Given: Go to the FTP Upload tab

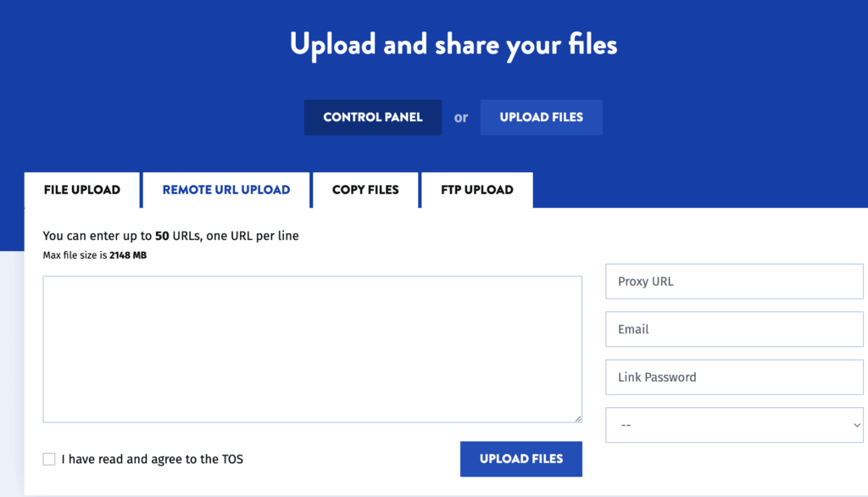Looking at the screenshot, I should coord(476,190).
